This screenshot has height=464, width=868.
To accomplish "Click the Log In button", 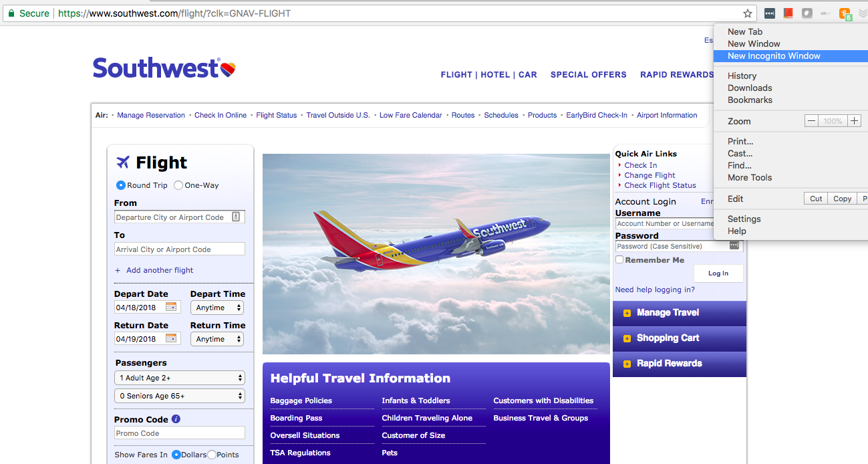I will tap(718, 273).
